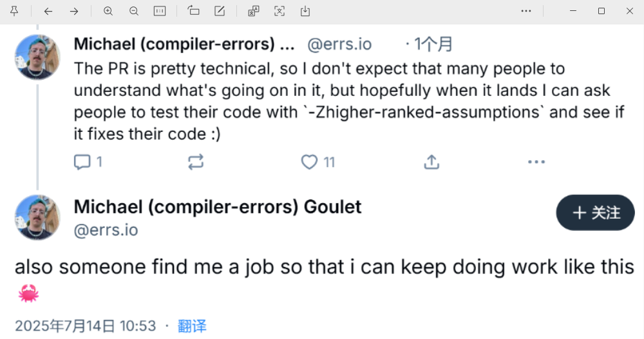
Task: Save the image with the download icon
Action: coord(305,11)
